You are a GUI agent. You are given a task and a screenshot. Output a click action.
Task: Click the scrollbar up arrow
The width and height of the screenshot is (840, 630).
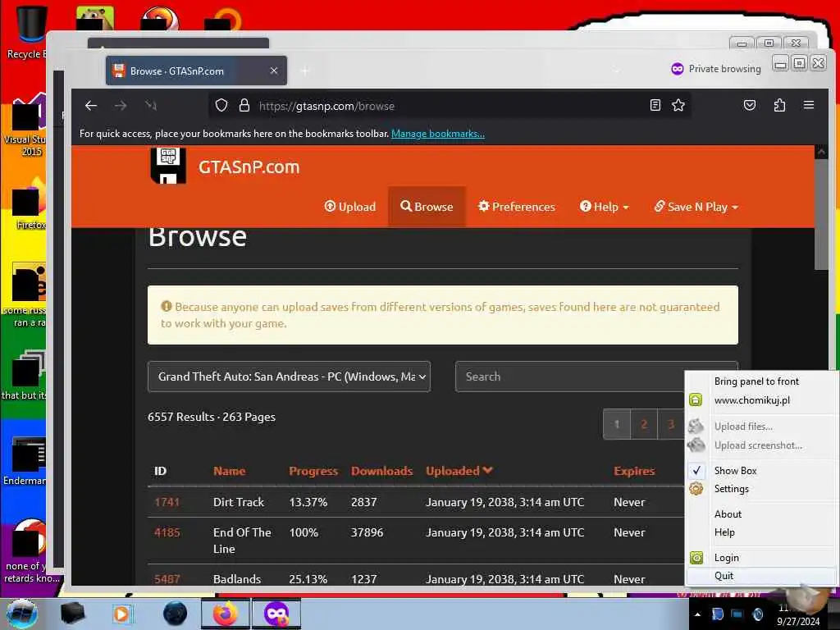click(821, 152)
